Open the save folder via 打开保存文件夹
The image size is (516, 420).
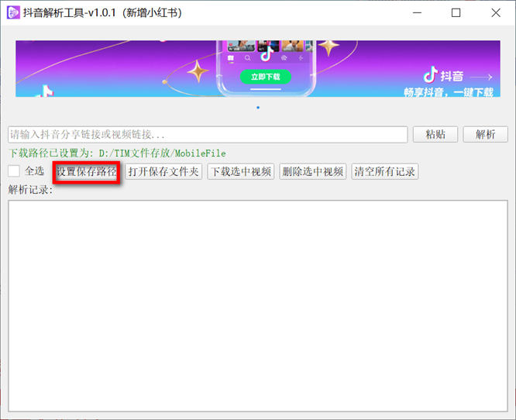[x=163, y=171]
